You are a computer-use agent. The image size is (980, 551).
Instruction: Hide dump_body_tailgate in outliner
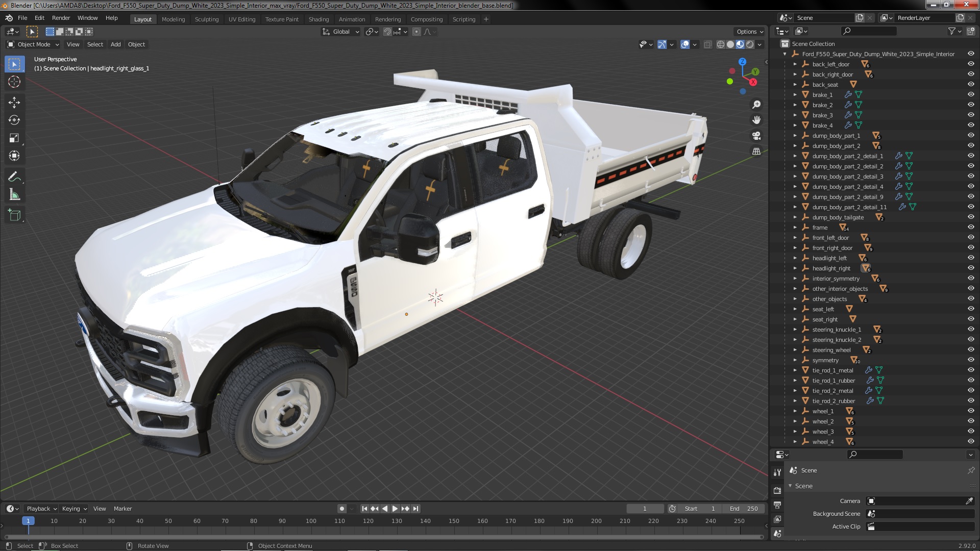point(971,217)
